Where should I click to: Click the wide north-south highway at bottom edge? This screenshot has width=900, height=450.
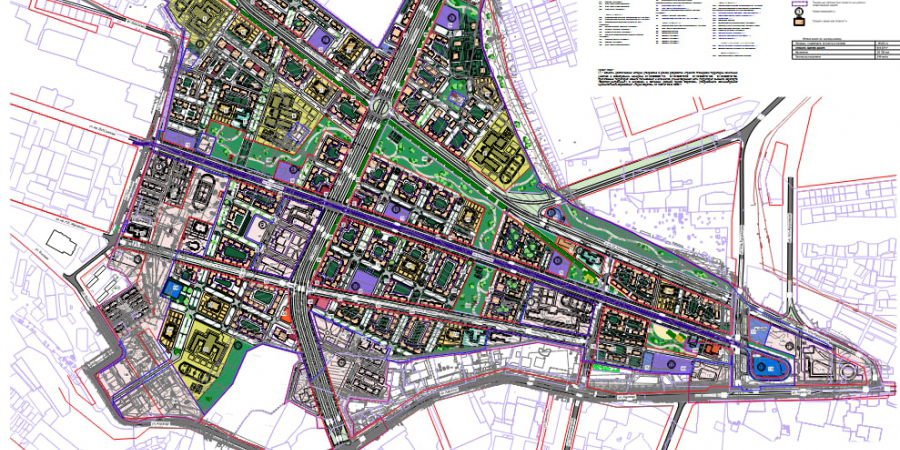pos(335,425)
